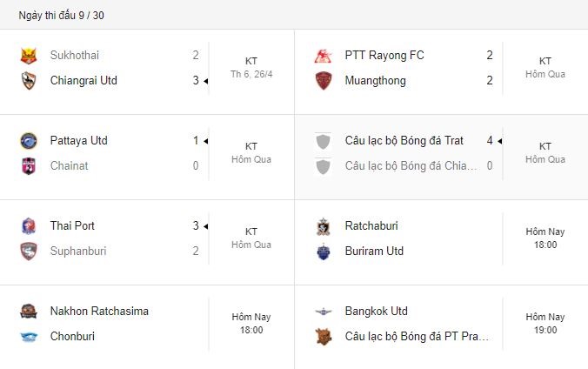The height and width of the screenshot is (369, 588).
Task: Click the Muangthong team crest
Action: pyautogui.click(x=324, y=81)
